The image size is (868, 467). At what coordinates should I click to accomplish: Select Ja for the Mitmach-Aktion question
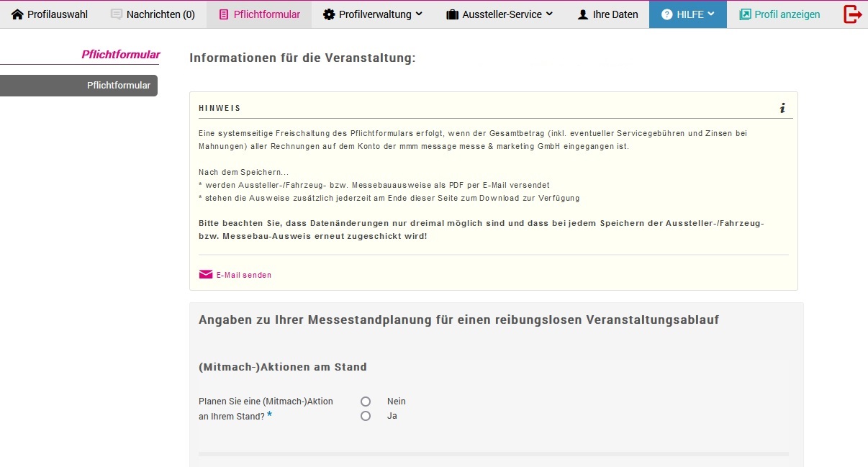click(x=366, y=416)
